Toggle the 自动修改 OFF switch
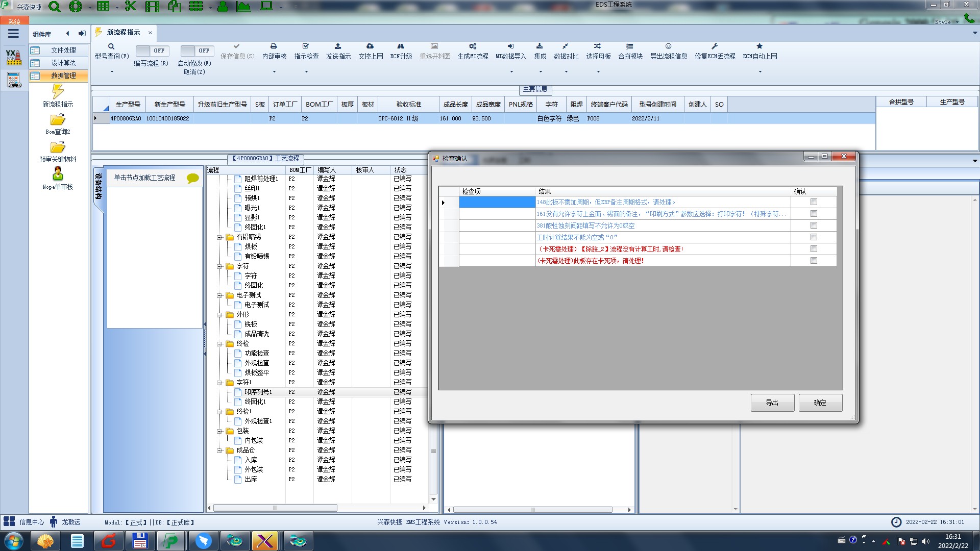This screenshot has width=980, height=551. click(196, 51)
